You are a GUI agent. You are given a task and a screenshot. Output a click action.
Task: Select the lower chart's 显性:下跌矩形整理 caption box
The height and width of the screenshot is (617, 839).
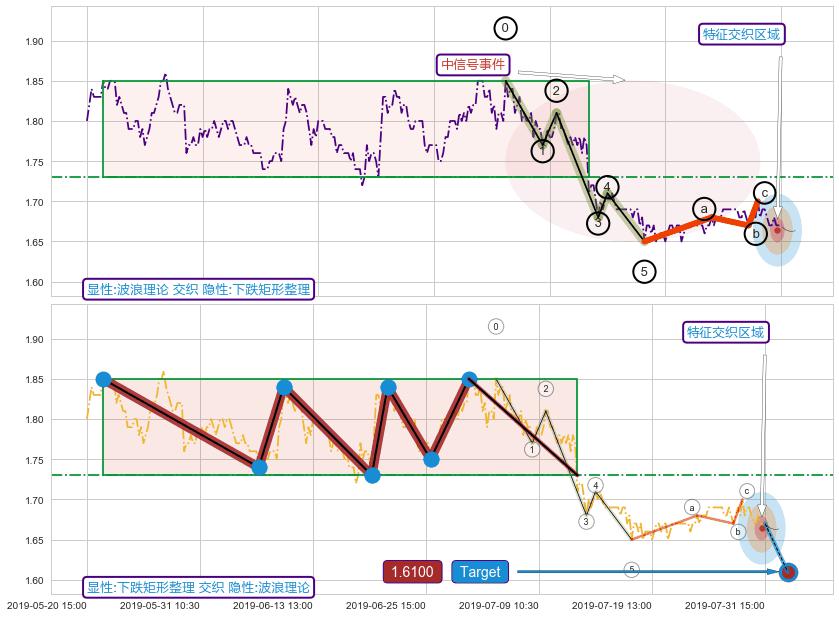pyautogui.click(x=198, y=587)
